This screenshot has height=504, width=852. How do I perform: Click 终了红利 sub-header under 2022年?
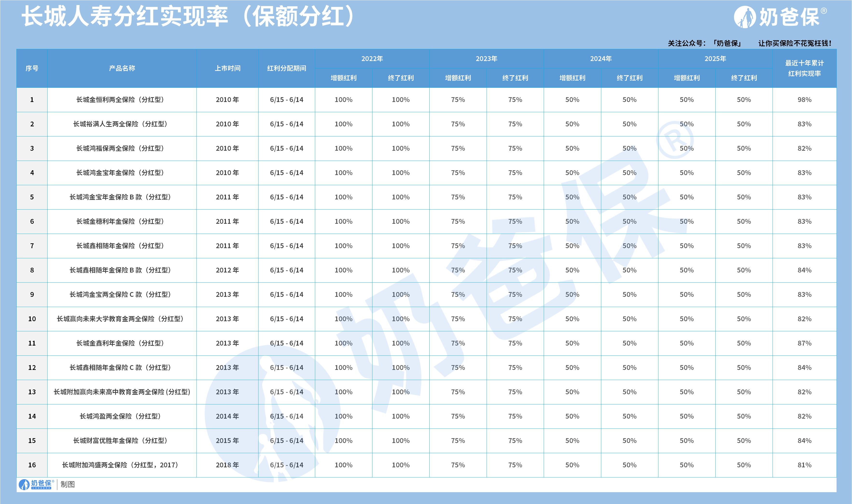tap(401, 78)
